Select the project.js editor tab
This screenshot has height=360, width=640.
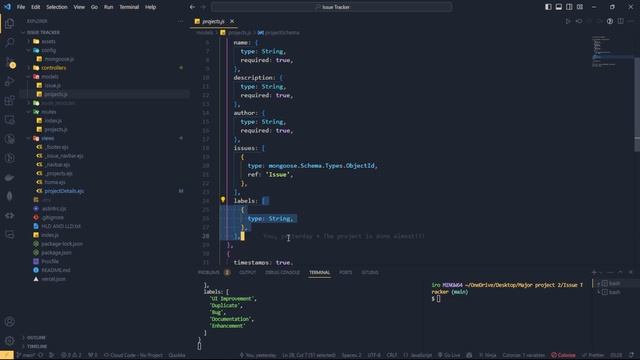213,21
